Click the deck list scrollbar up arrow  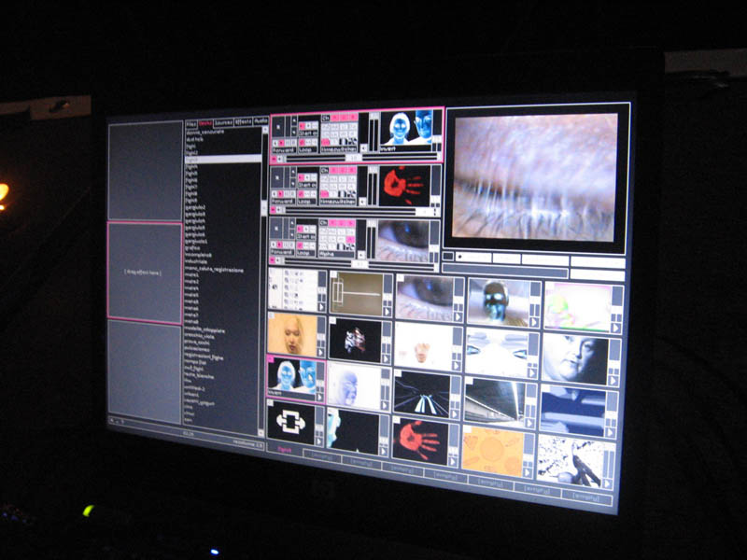click(x=264, y=130)
